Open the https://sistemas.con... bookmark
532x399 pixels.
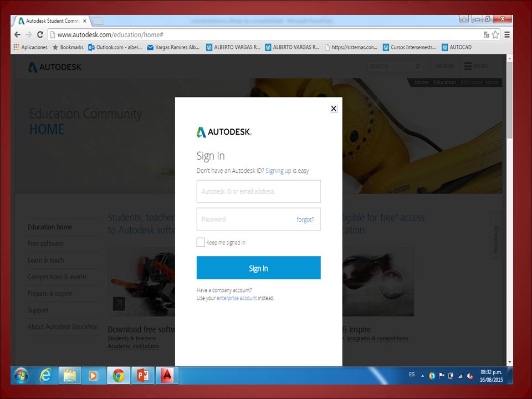coord(351,47)
